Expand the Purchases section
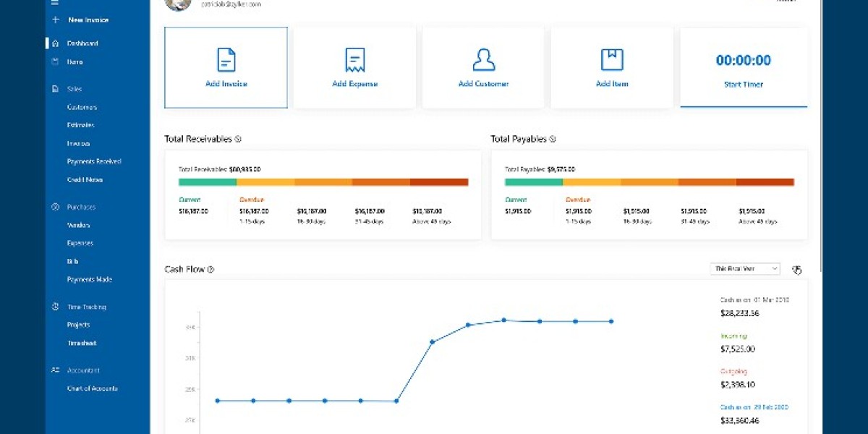The width and height of the screenshot is (868, 434). [81, 207]
